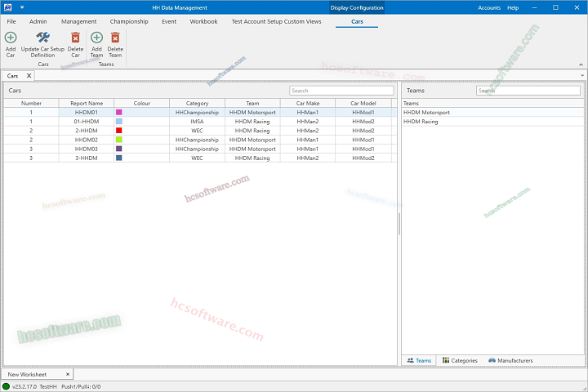The width and height of the screenshot is (588, 392).
Task: Click the Delete Team icon
Action: click(115, 38)
